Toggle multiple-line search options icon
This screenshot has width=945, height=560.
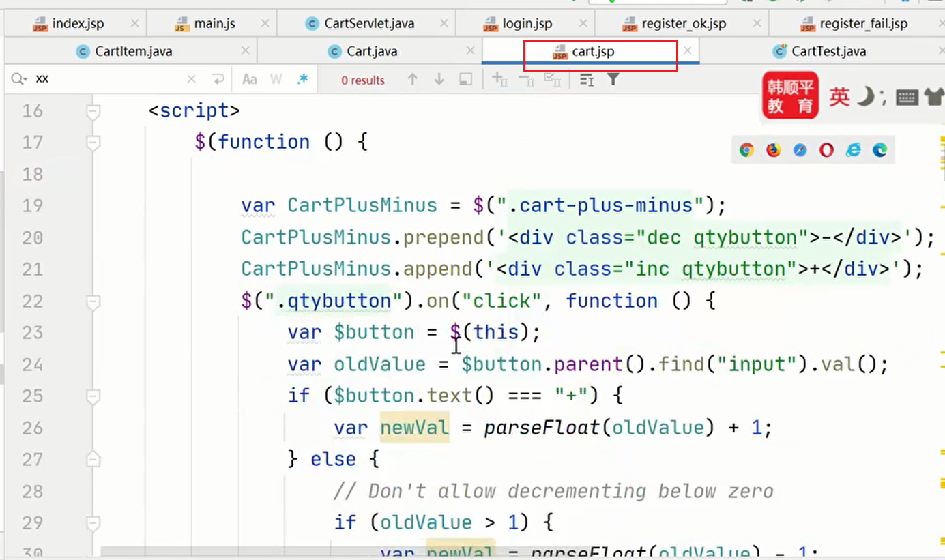[587, 79]
